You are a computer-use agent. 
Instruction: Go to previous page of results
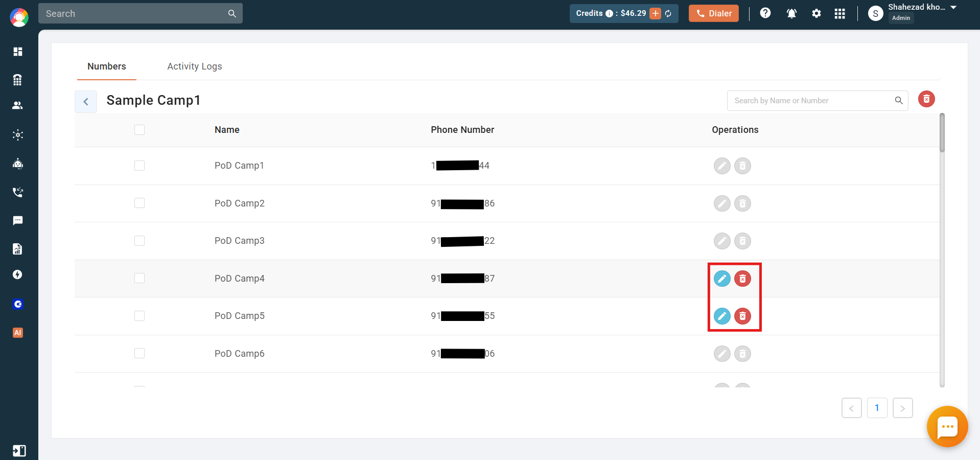(852, 408)
